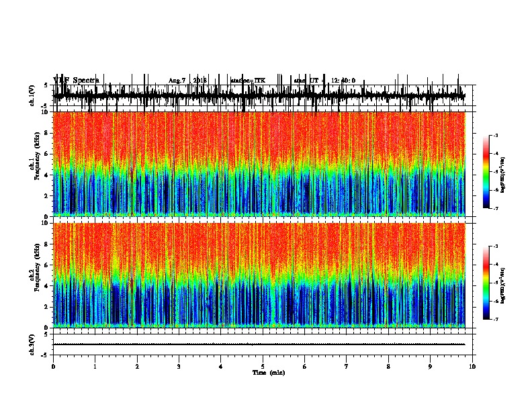
Task: Click the ch.3 flat voltage trace panel
Action: click(263, 345)
